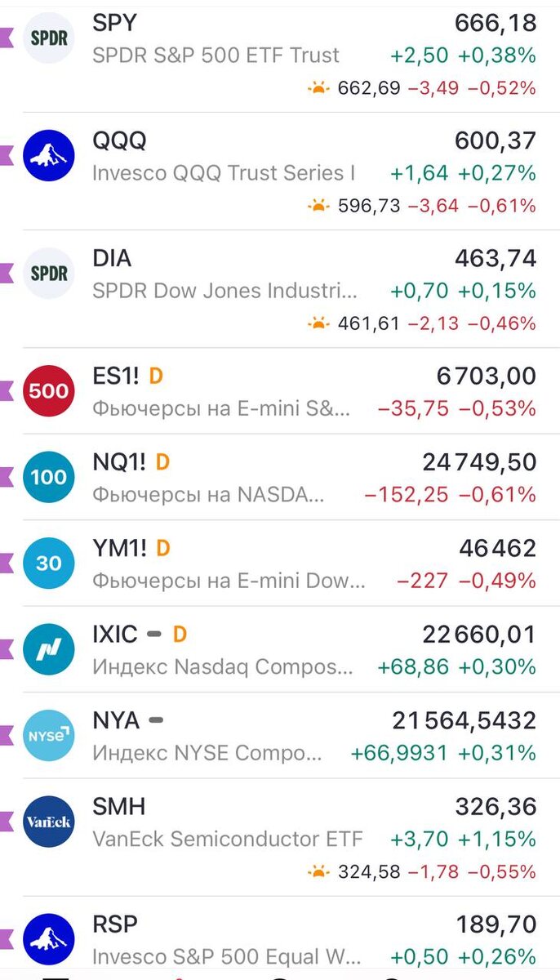Click the sunrise pre-market icon on SMH row
This screenshot has height=980, width=560.
[x=319, y=870]
